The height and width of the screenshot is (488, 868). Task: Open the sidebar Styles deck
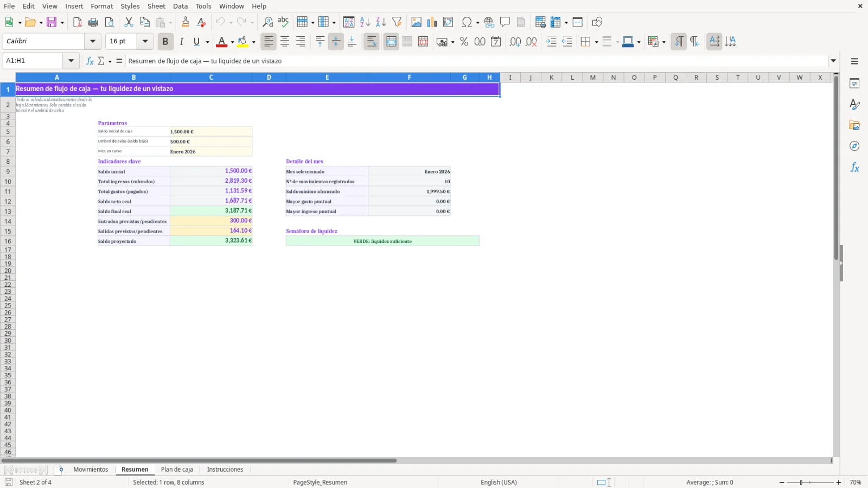(854, 104)
